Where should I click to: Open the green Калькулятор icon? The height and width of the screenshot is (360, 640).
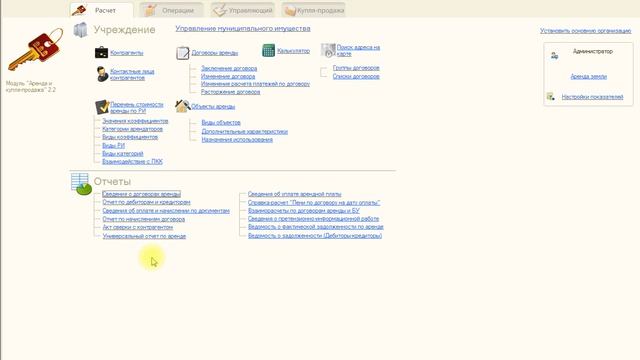268,51
